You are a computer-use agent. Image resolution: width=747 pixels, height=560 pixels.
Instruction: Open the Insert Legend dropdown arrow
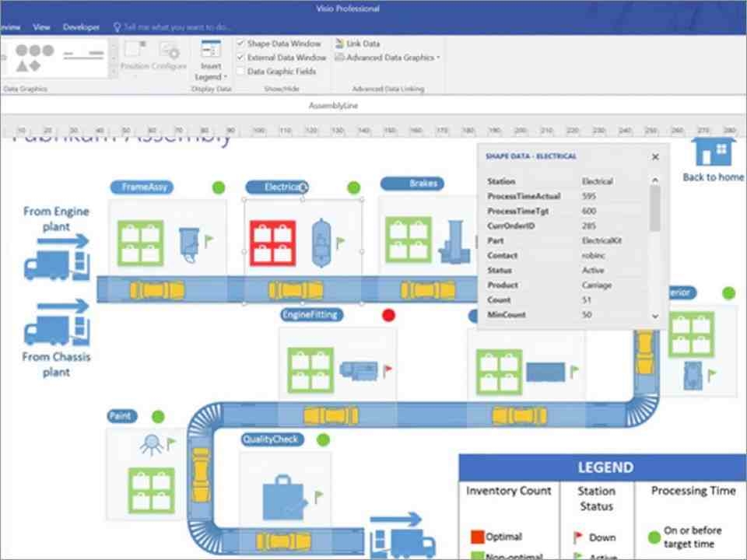click(226, 77)
